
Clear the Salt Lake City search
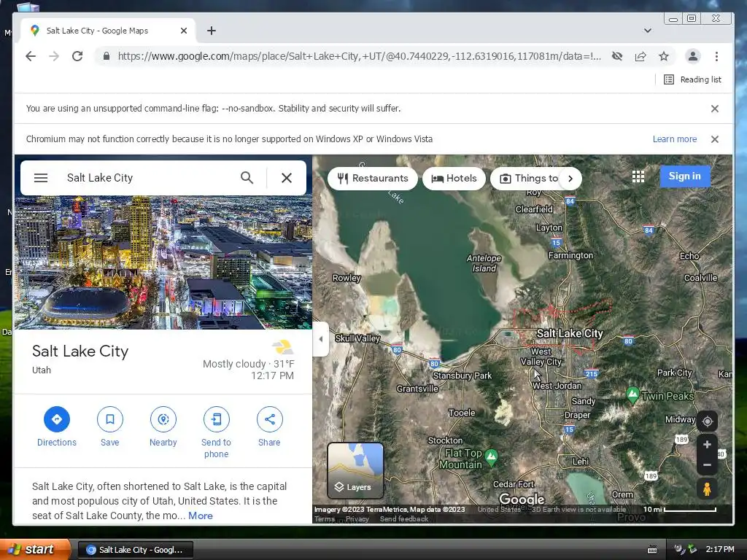coord(286,178)
